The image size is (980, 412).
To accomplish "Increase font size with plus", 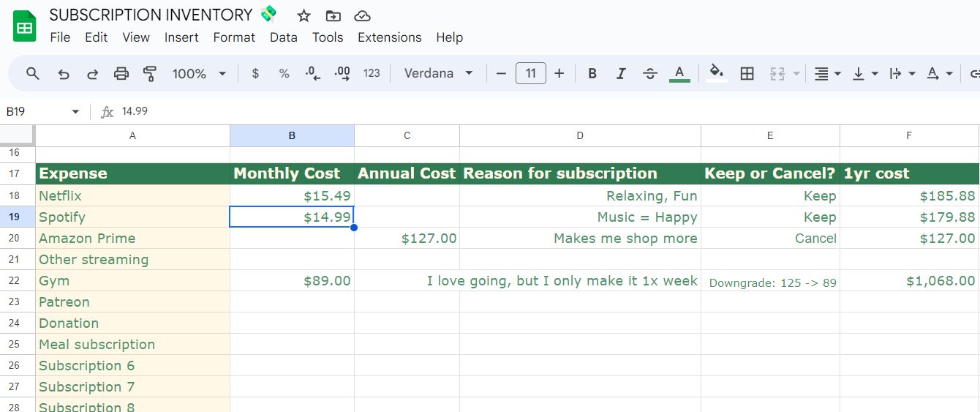I will pos(559,73).
